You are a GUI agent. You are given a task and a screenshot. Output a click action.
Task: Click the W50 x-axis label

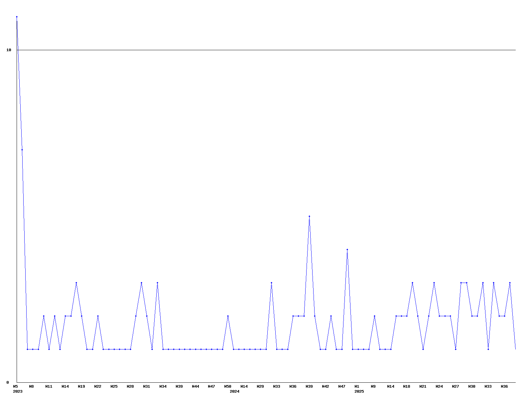click(227, 386)
